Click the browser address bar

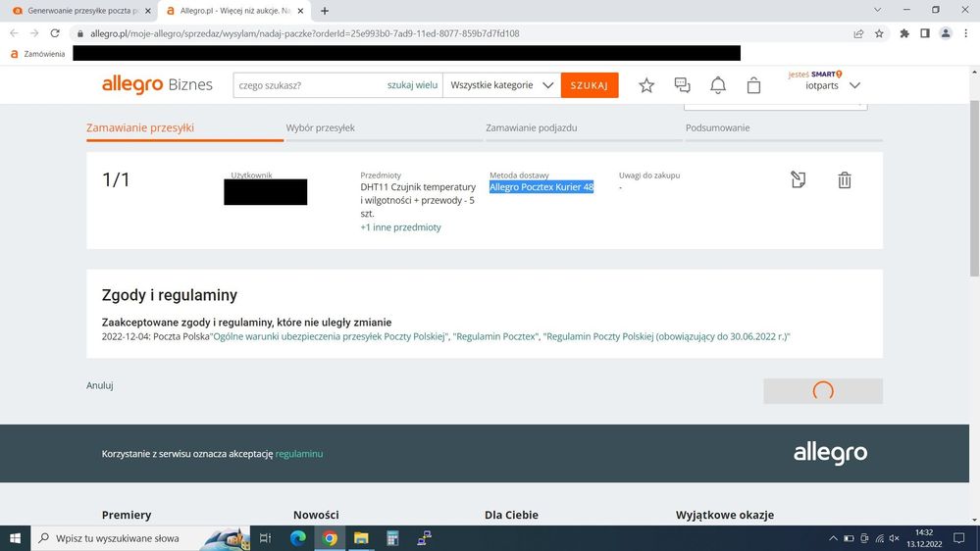(462, 33)
